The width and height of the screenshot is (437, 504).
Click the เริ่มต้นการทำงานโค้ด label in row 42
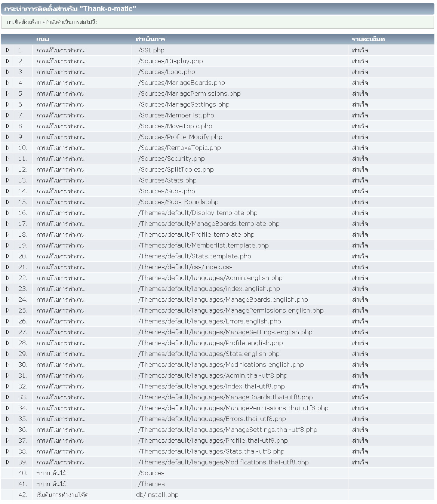point(62,495)
